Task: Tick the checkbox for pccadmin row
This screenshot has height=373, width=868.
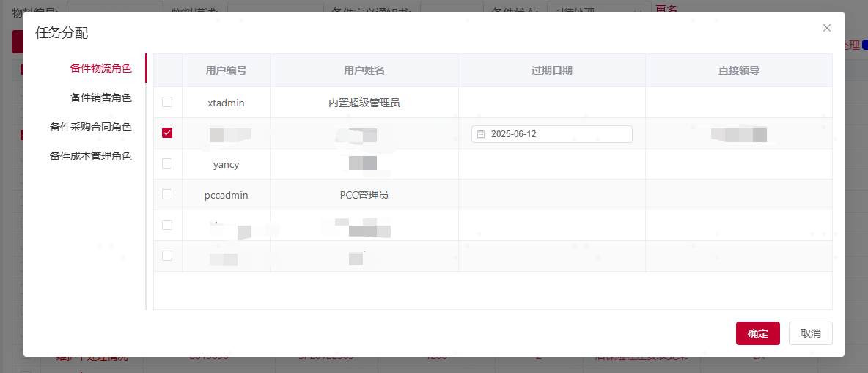Action: click(167, 194)
